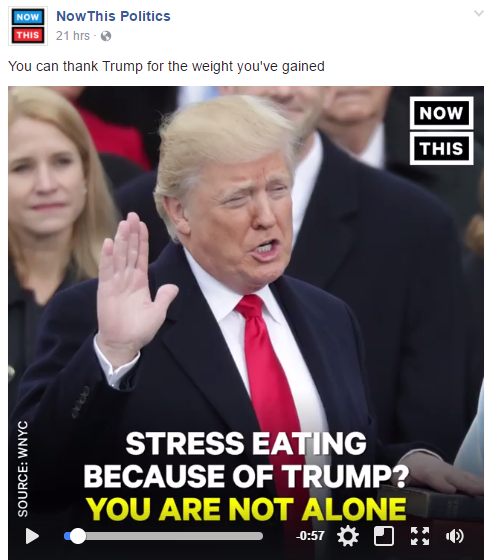485x560 pixels.
Task: Open the NowThis Politics page link
Action: coord(113,16)
